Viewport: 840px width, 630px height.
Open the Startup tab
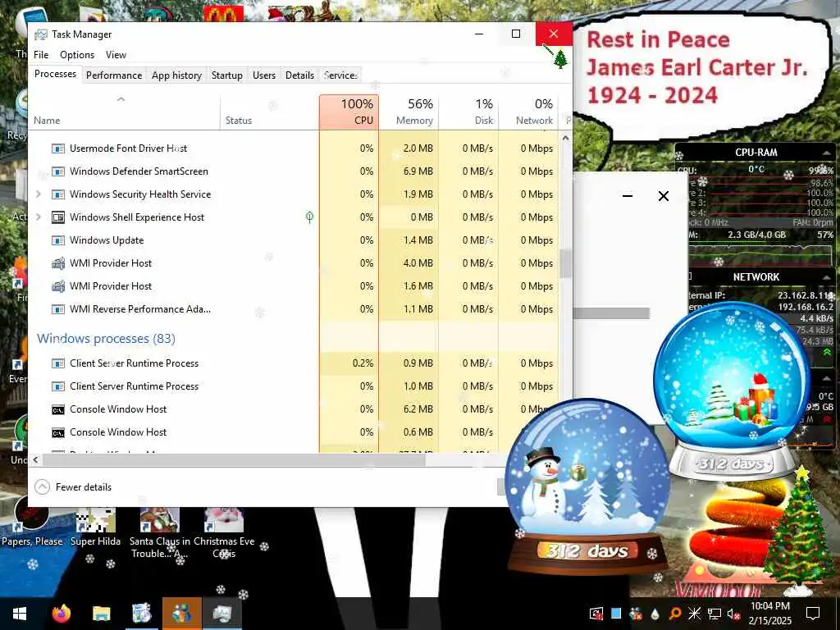[227, 75]
